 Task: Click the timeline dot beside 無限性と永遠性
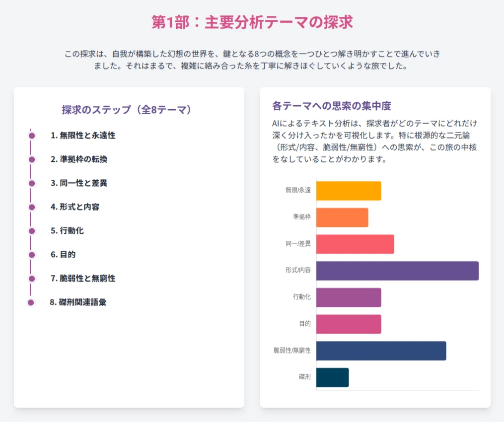[x=31, y=136]
